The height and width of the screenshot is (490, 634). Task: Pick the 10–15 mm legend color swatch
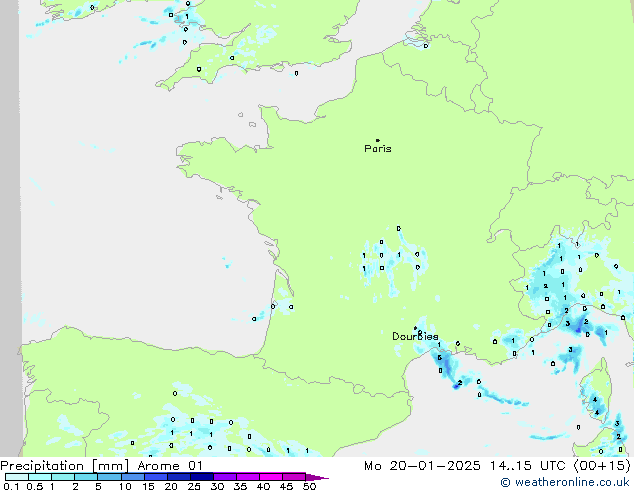(132, 477)
